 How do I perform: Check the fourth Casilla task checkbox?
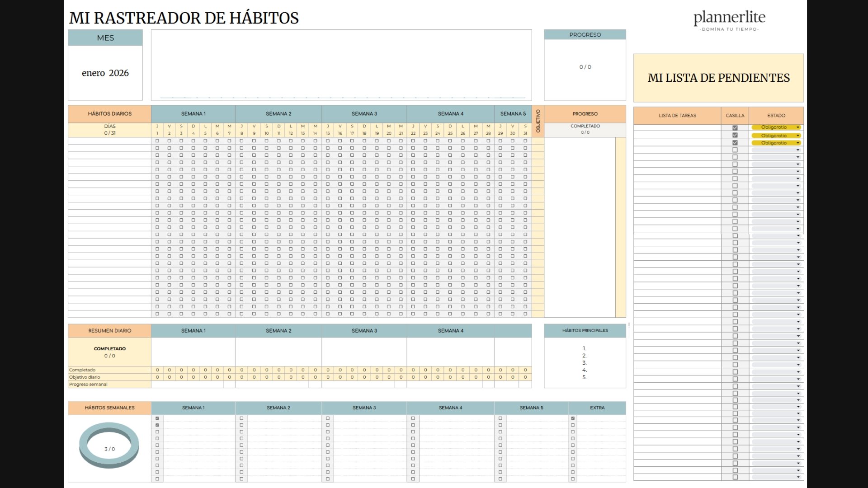[x=735, y=150]
